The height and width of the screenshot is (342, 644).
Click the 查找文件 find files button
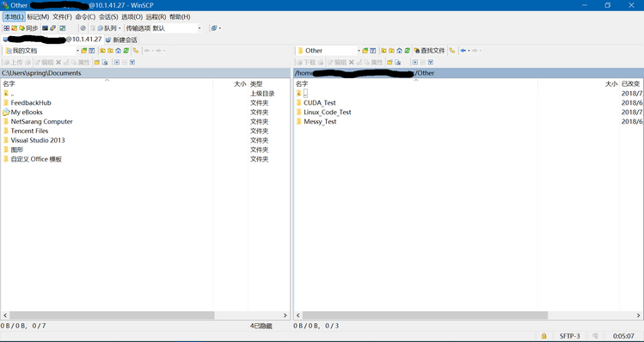429,51
